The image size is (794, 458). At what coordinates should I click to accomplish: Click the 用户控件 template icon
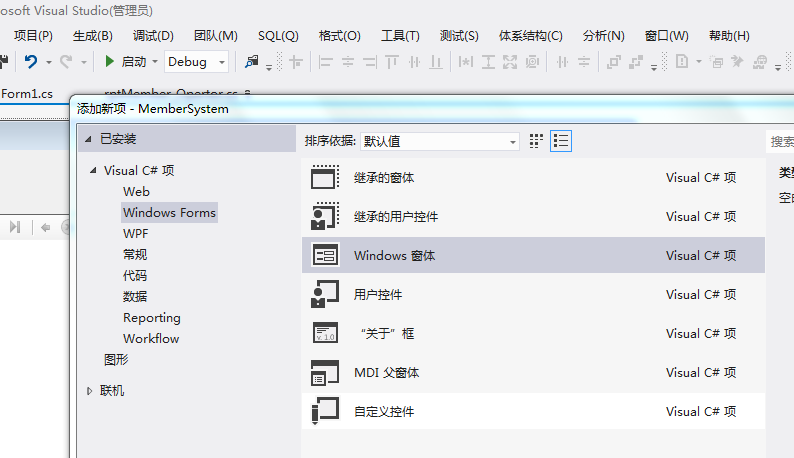click(x=325, y=294)
